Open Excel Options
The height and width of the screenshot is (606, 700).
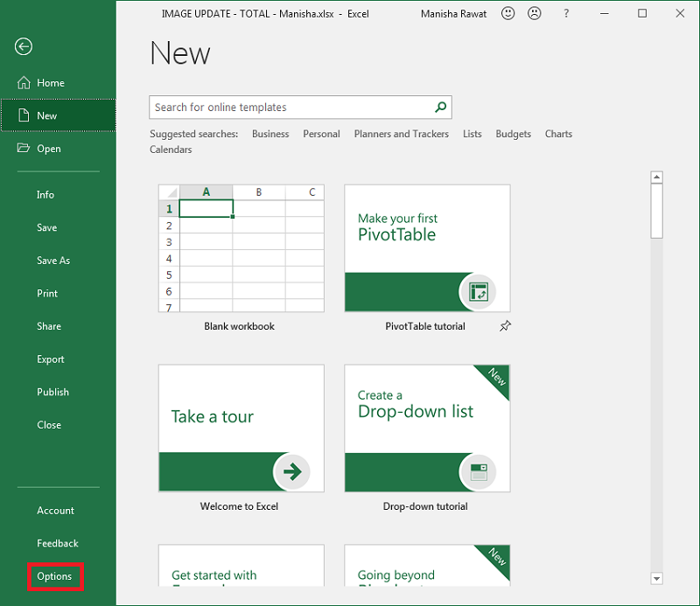54,576
